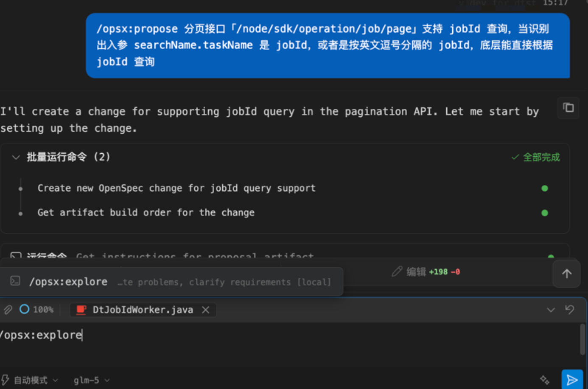This screenshot has width=588, height=389.
Task: Open the glm-5 model selector
Action: click(91, 380)
